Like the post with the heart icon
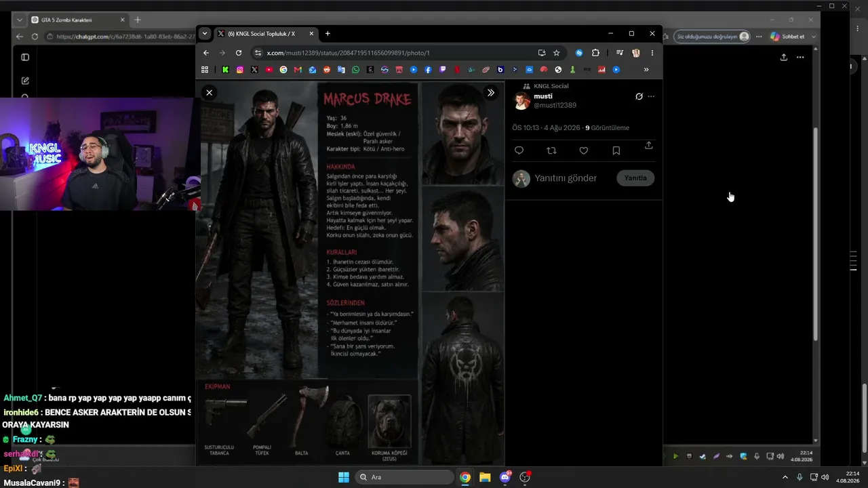868x488 pixels. pyautogui.click(x=584, y=150)
